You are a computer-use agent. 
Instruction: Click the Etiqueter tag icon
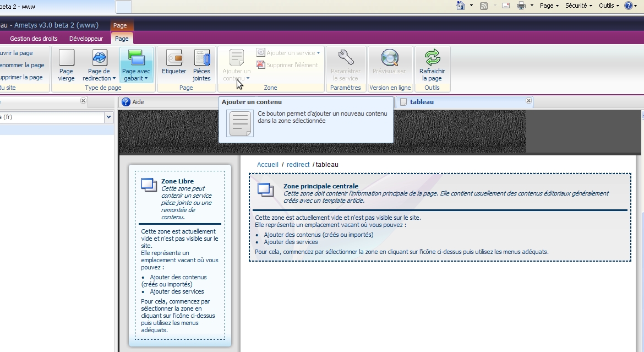tap(174, 58)
